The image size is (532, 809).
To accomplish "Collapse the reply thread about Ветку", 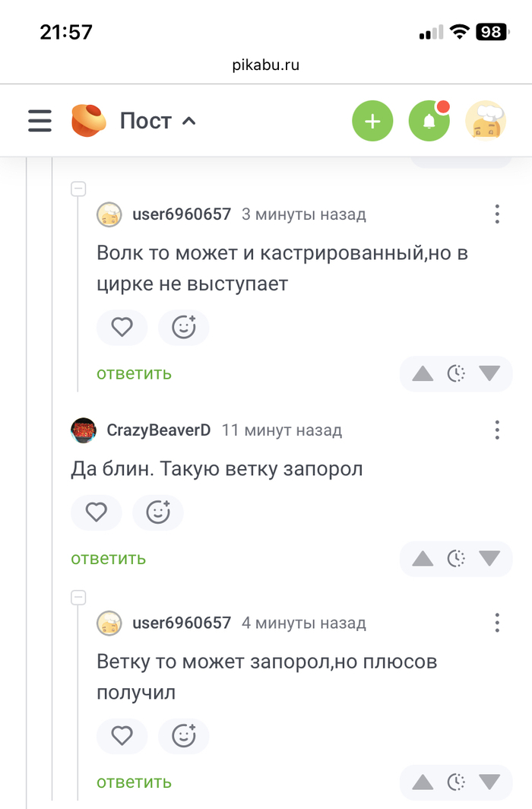I will [x=78, y=598].
